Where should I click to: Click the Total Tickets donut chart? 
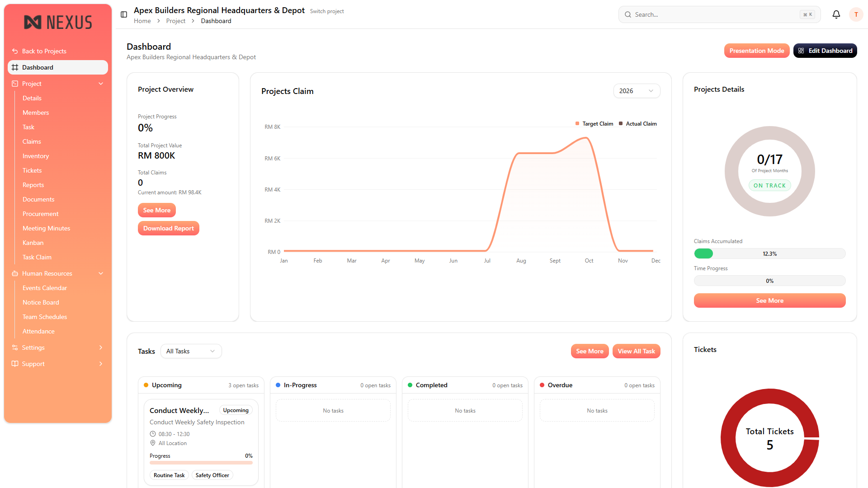pos(769,438)
